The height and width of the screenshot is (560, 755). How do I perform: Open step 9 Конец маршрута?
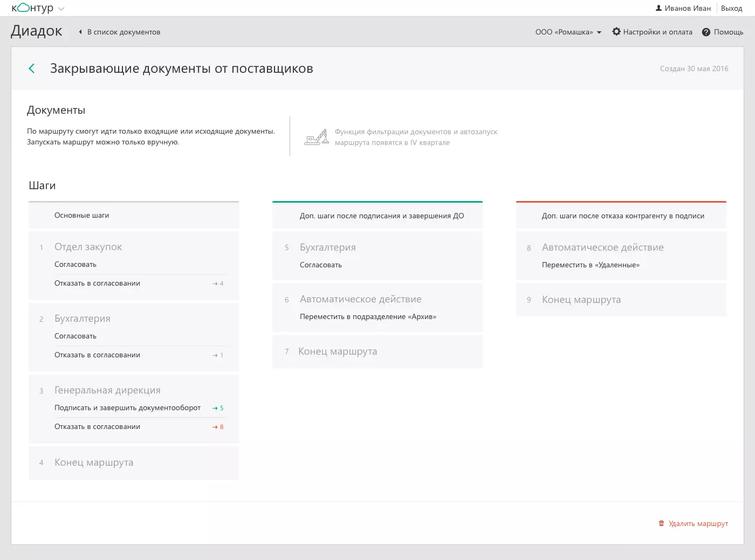[x=621, y=300]
